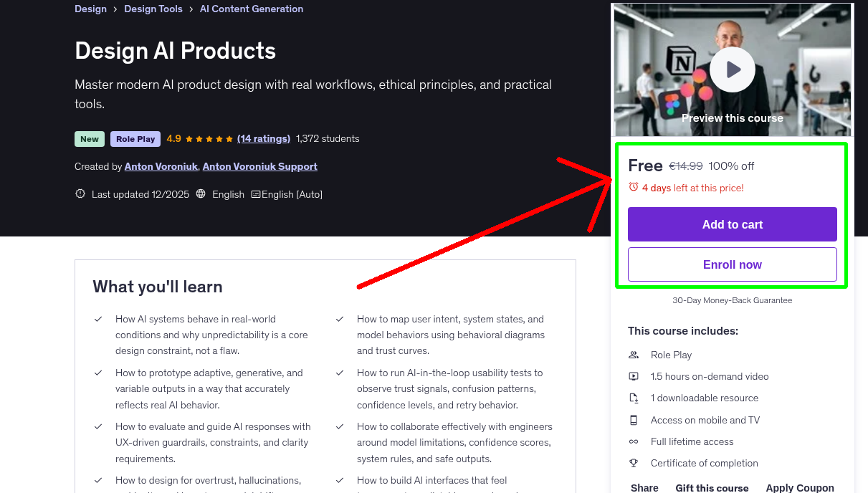Screen dimensions: 868x493
Task: Click the last updated clock icon
Action: click(80, 193)
